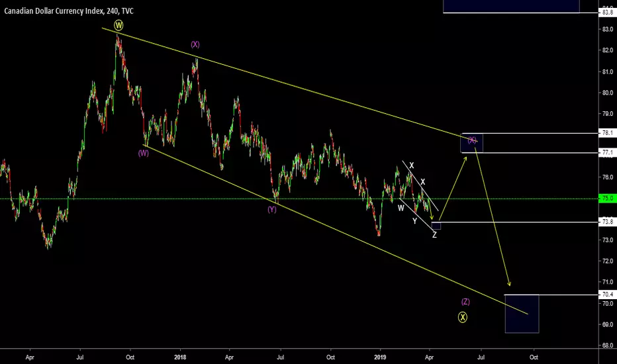Click the 78.1 price level label
The width and height of the screenshot is (617, 364).
tap(607, 133)
